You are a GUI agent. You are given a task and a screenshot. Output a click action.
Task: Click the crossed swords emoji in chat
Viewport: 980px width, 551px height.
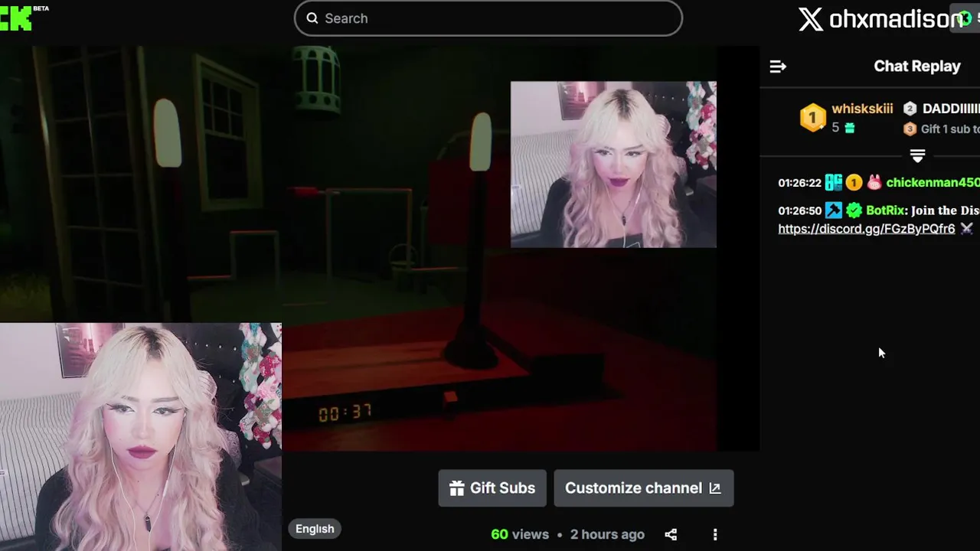(966, 229)
